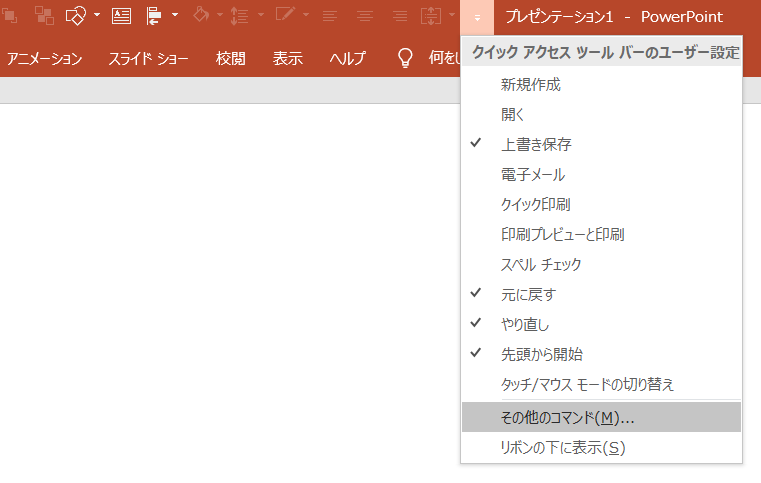Enable 印刷プレビューと印刷 menu option

click(601, 235)
